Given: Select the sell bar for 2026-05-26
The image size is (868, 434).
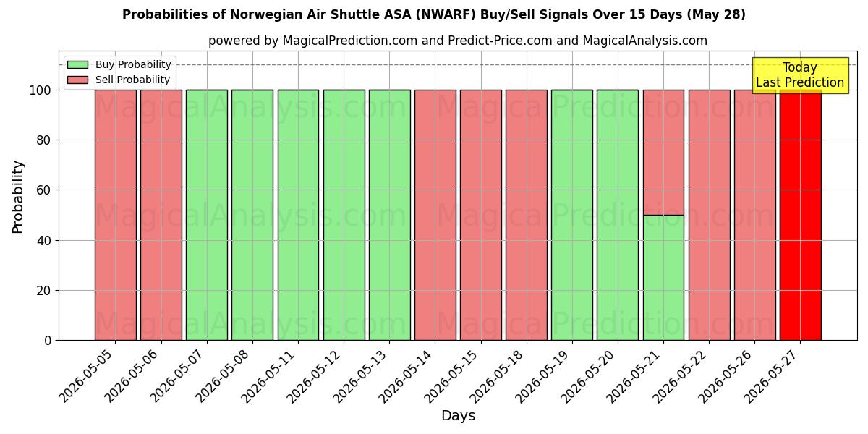Looking at the screenshot, I should click(x=754, y=215).
